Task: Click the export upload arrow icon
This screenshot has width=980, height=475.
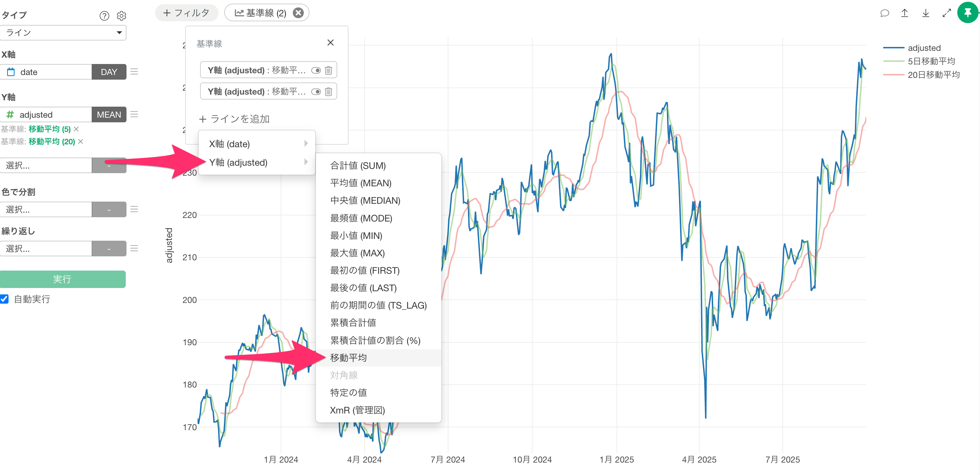Action: pyautogui.click(x=905, y=13)
